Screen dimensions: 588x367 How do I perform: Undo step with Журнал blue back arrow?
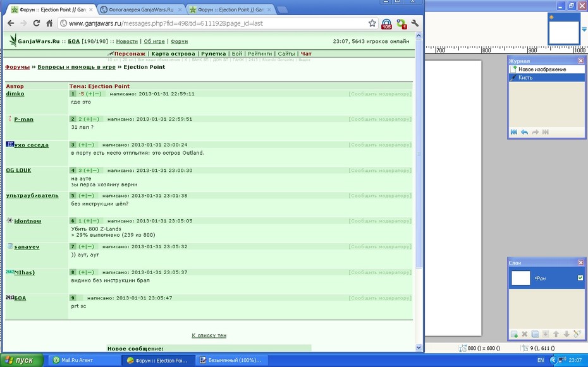click(524, 132)
